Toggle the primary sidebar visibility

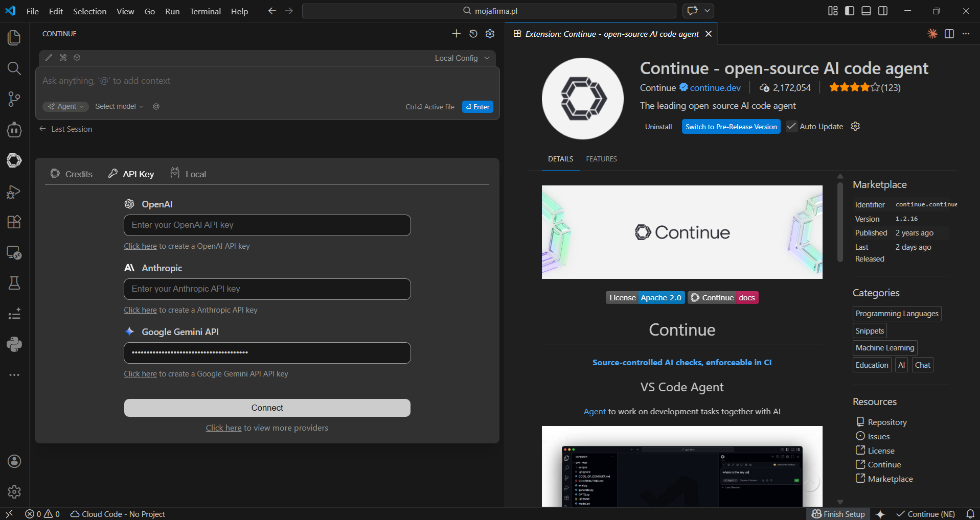(x=849, y=10)
